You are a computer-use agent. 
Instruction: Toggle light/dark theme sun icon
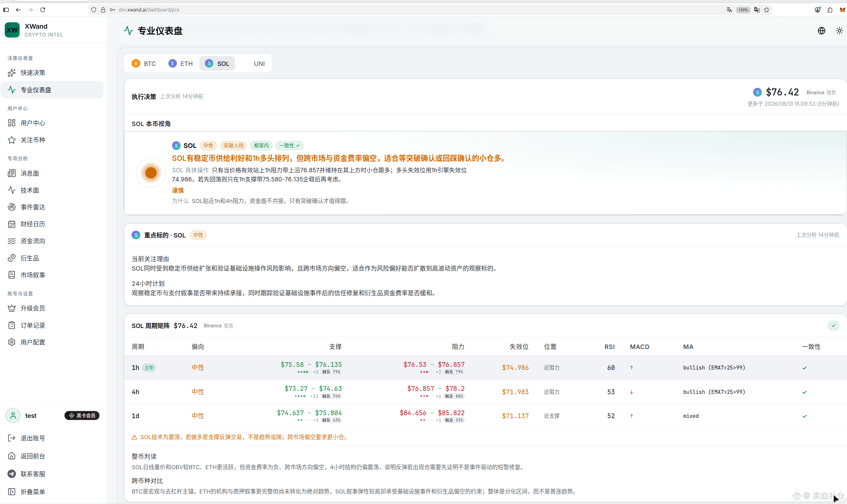coord(840,31)
